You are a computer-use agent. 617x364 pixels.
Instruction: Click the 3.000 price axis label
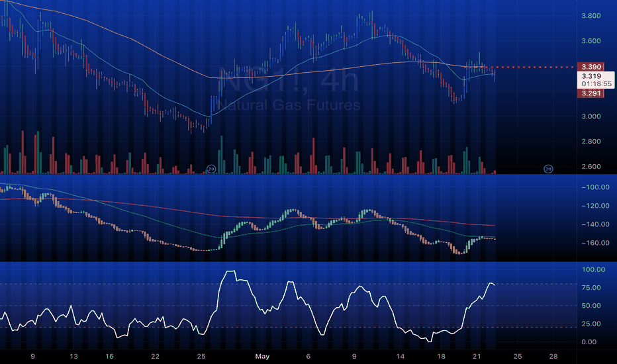point(591,116)
